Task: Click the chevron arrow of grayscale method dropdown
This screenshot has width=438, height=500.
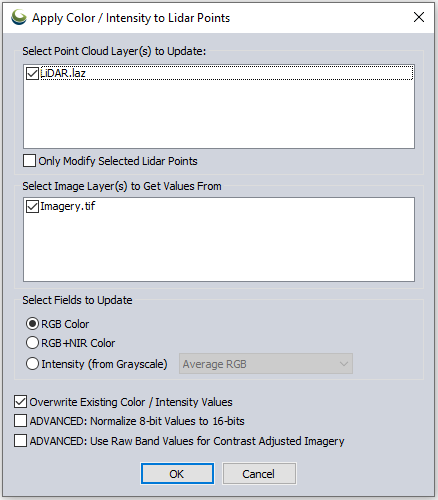Action: (344, 364)
